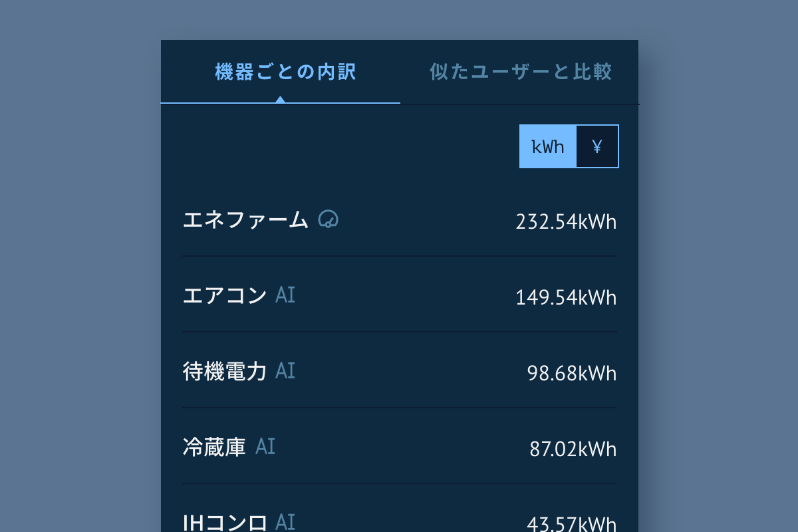This screenshot has width=798, height=532.
Task: Click the 232.54kWh usage value
Action: (x=566, y=221)
